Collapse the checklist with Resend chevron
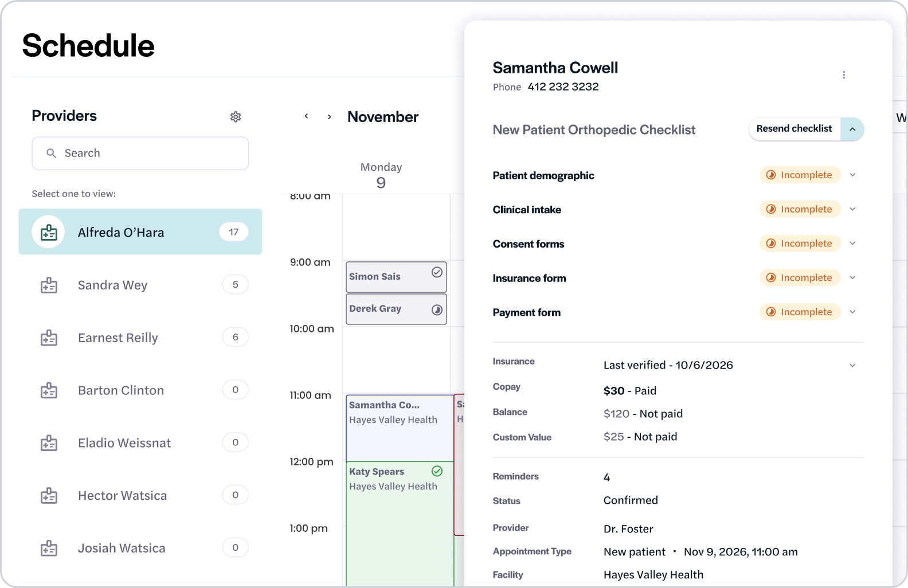This screenshot has height=588, width=908. (x=852, y=129)
